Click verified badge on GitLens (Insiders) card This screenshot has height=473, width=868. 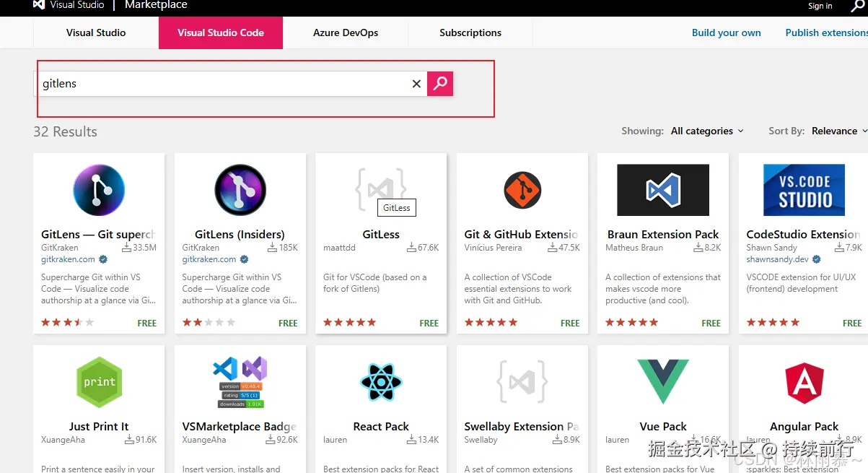point(244,259)
